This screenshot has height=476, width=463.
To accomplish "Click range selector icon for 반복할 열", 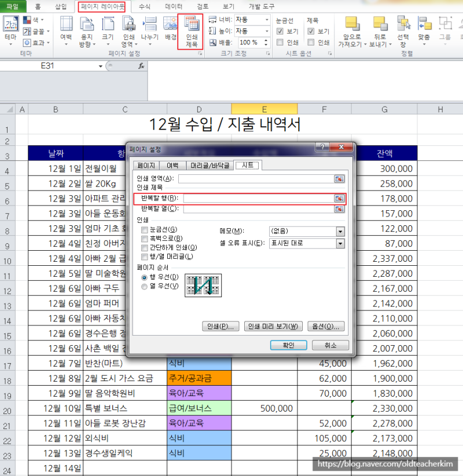I will 339,209.
